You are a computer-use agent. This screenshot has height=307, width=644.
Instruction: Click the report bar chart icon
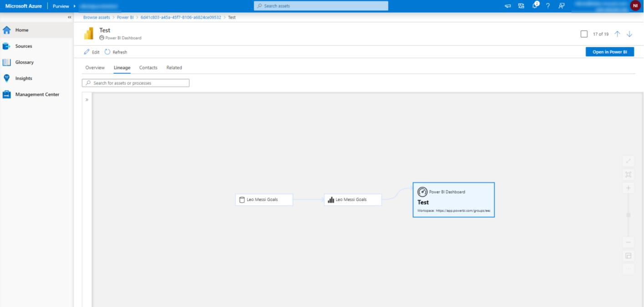[331, 200]
